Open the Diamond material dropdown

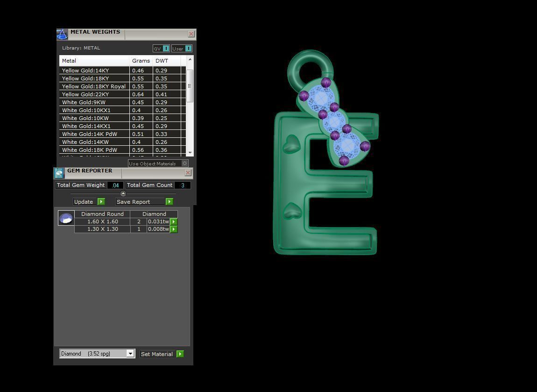click(130, 354)
